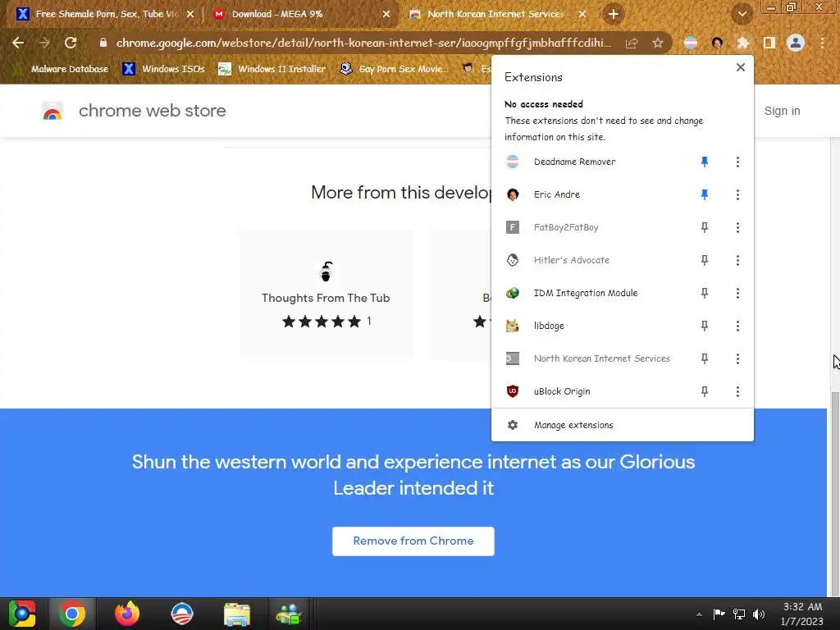
Task: Pin Hitler's Advocate to toolbar
Action: point(705,260)
